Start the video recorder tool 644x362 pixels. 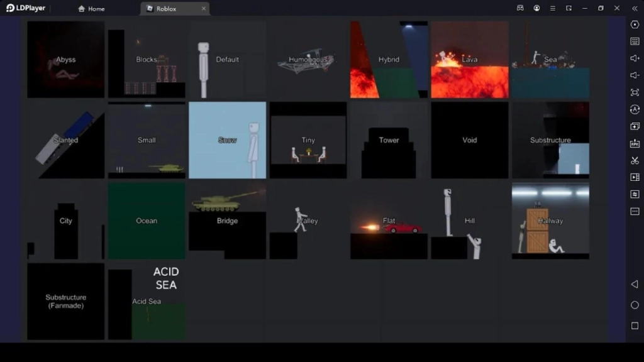click(x=635, y=177)
